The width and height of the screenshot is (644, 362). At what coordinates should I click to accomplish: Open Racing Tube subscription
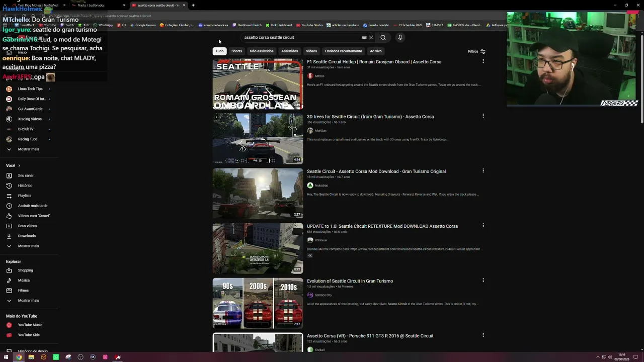[28, 139]
